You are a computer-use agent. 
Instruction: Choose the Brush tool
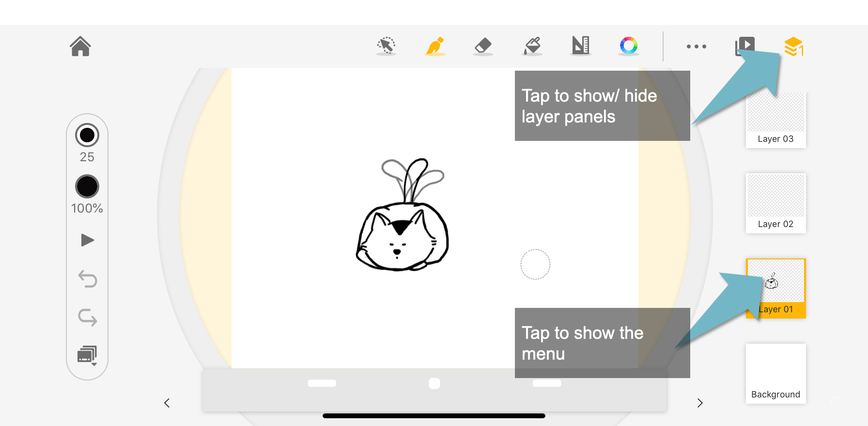(435, 46)
